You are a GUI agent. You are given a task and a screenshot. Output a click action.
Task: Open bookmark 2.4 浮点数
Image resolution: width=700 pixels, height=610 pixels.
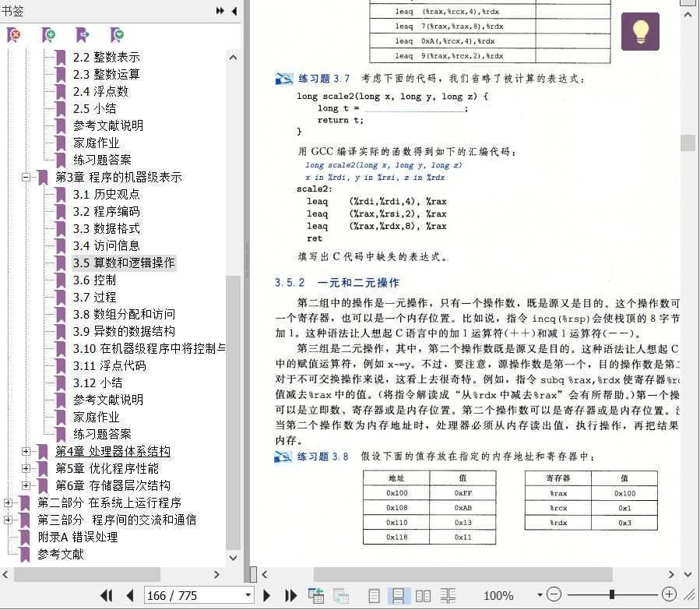point(100,92)
